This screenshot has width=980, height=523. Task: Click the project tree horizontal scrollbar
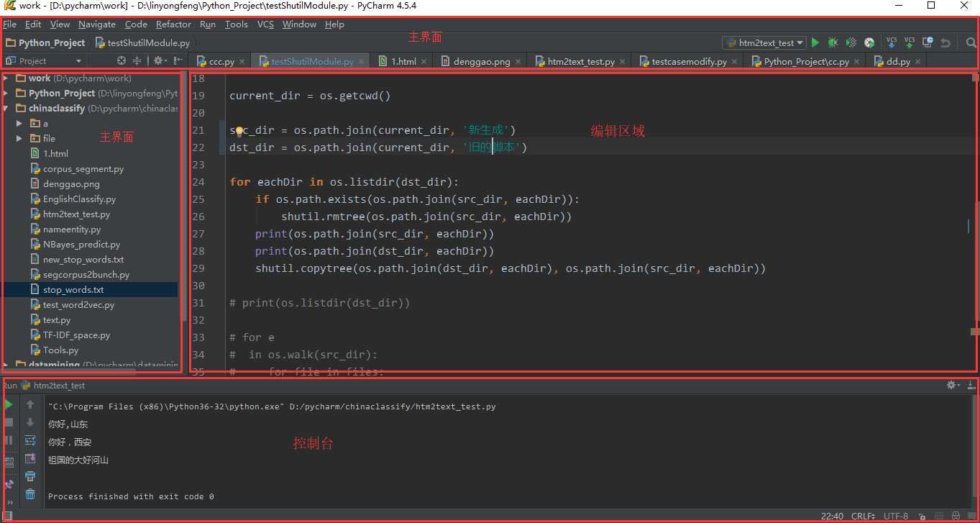[69, 373]
